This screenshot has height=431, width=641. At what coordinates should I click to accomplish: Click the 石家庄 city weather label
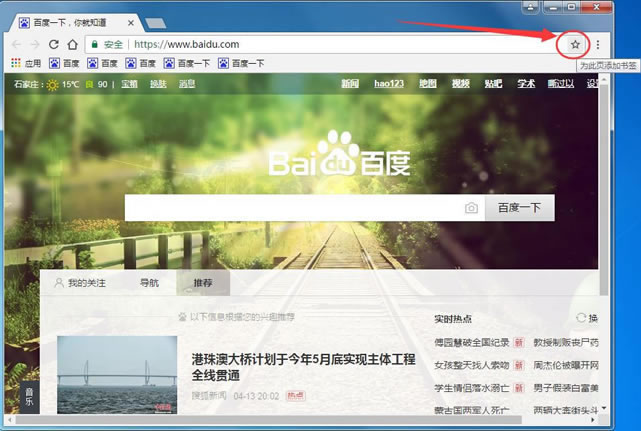(28, 84)
